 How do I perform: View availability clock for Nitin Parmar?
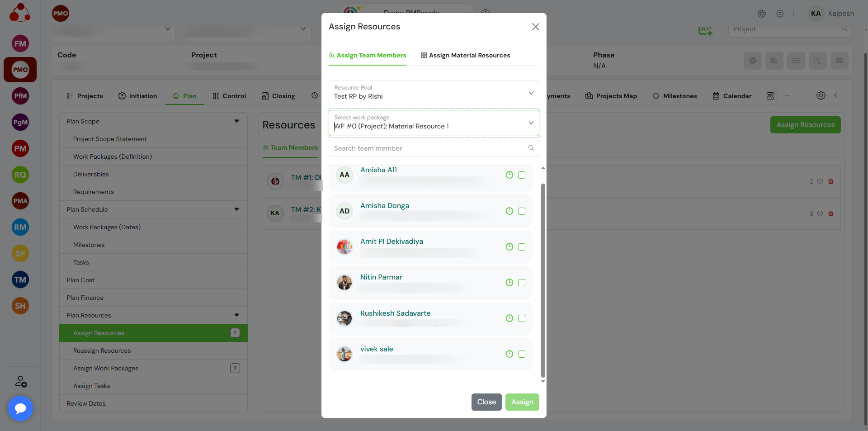click(509, 283)
